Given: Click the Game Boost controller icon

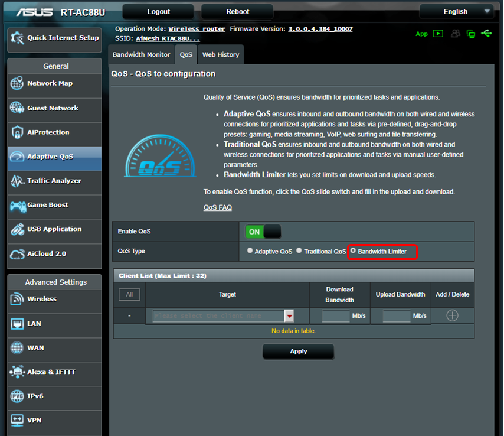Looking at the screenshot, I should tap(18, 206).
